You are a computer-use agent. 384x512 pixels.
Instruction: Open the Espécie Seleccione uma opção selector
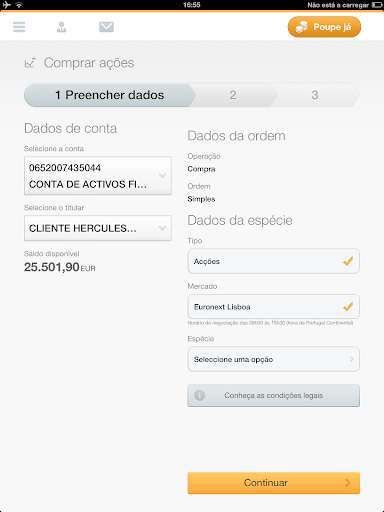click(x=273, y=359)
